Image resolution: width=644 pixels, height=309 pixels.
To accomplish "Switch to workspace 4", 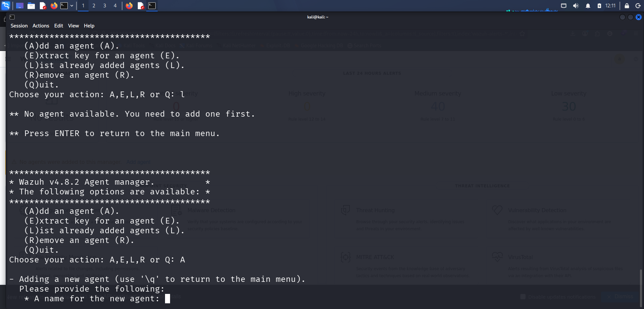I will tap(115, 6).
